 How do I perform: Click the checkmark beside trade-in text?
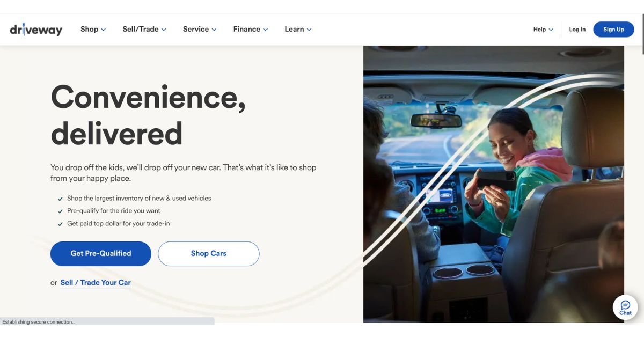60,224
